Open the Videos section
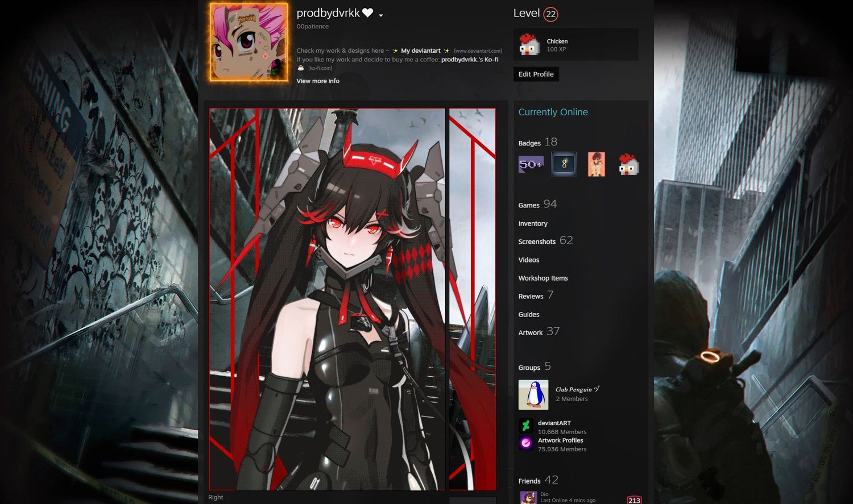 [x=529, y=260]
